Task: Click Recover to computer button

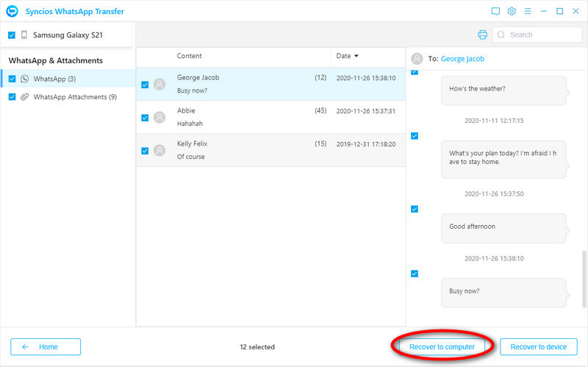Action: pos(442,346)
